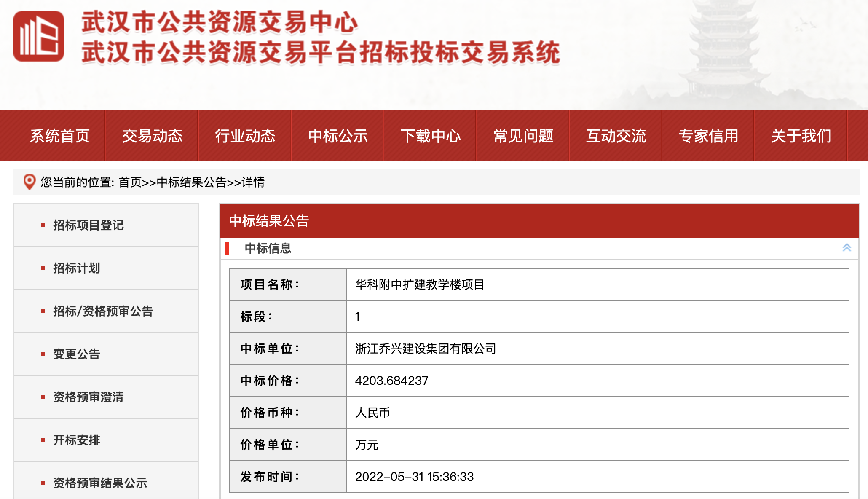Click 关于我们 in the top menu
868x499 pixels.
coord(801,136)
